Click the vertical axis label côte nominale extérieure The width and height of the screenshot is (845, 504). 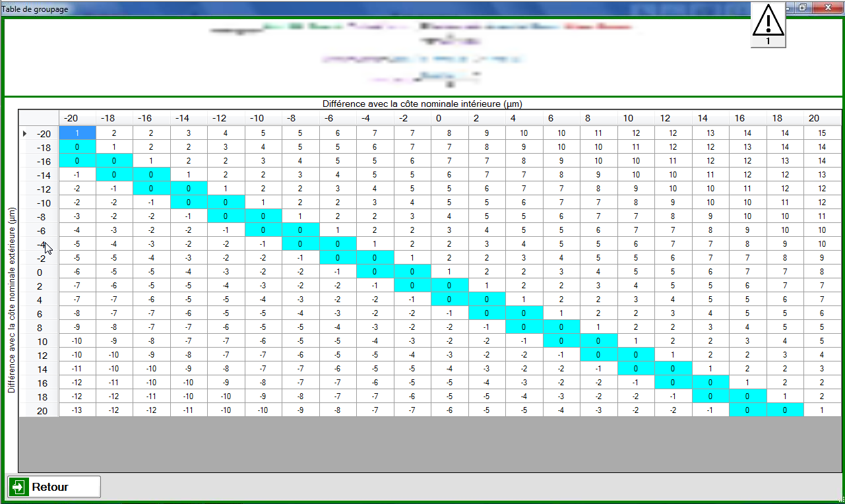[x=10, y=264]
